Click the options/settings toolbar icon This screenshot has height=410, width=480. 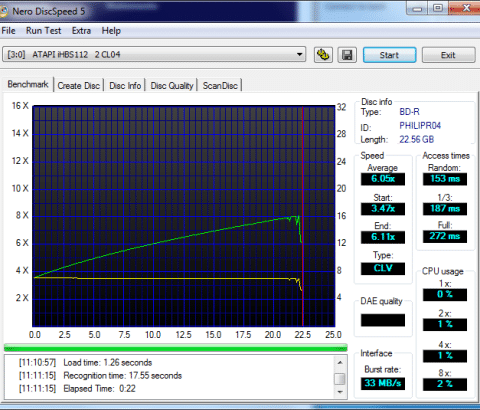[x=323, y=55]
